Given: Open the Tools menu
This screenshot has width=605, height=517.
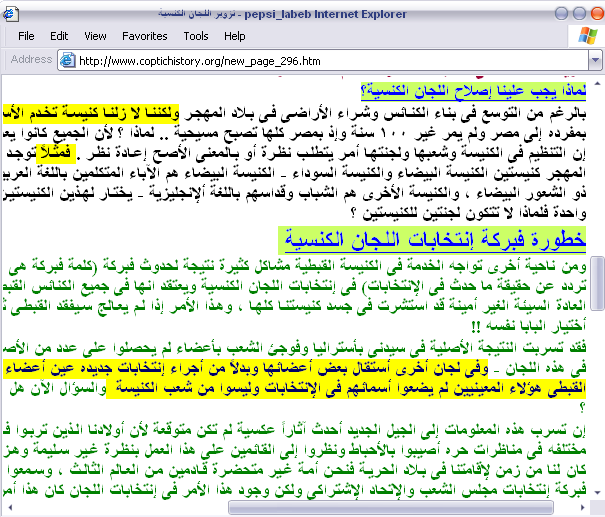Looking at the screenshot, I should point(196,36).
